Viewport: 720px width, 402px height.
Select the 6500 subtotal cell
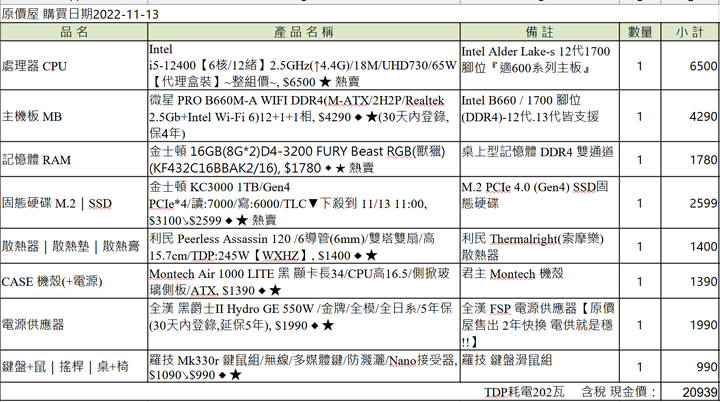(x=691, y=66)
